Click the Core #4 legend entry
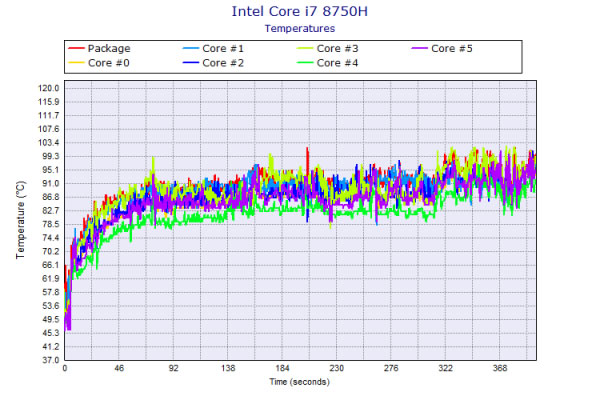This screenshot has height=400, width=600. pyautogui.click(x=328, y=63)
